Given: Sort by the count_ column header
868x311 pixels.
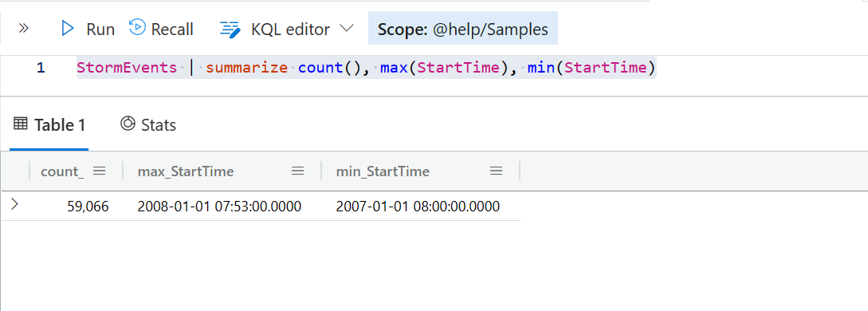Looking at the screenshot, I should point(62,171).
